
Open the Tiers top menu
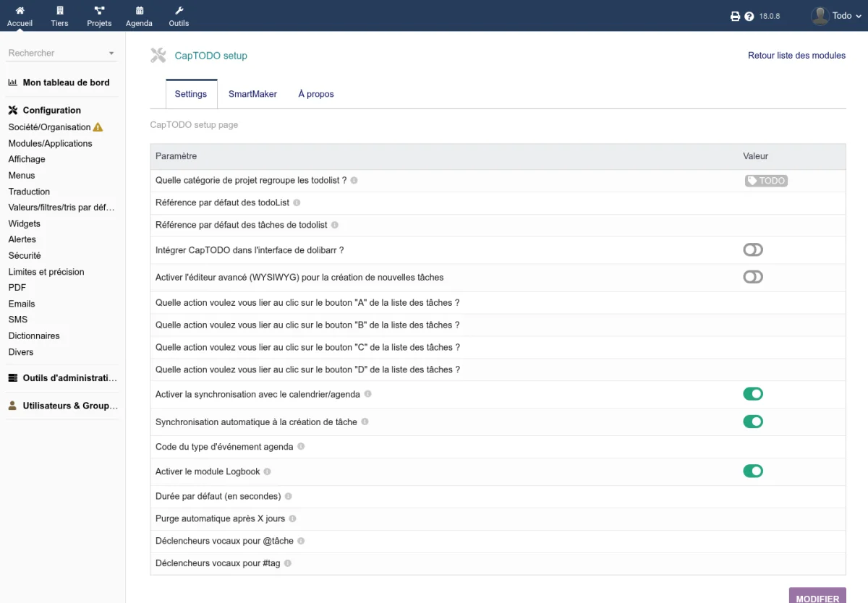pos(59,16)
